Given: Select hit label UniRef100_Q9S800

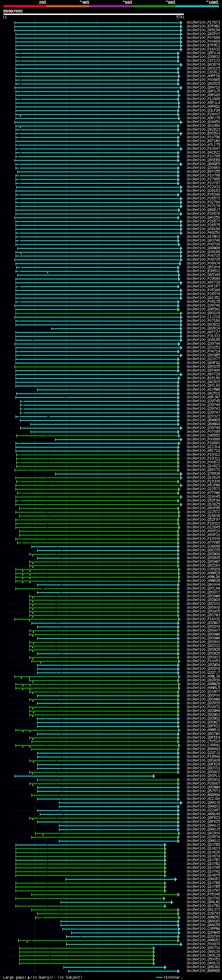Looking at the screenshot, I should coord(203,642).
